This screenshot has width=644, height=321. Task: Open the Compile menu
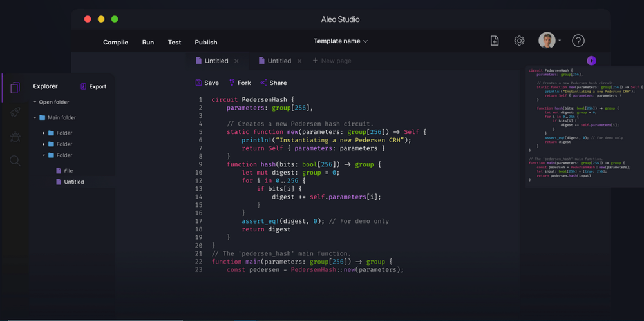[x=115, y=43]
